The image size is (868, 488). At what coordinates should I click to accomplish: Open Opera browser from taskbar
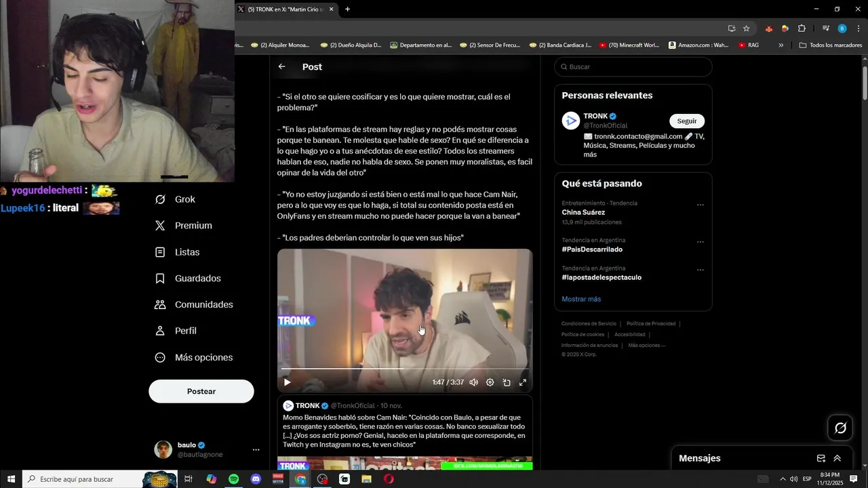[389, 479]
